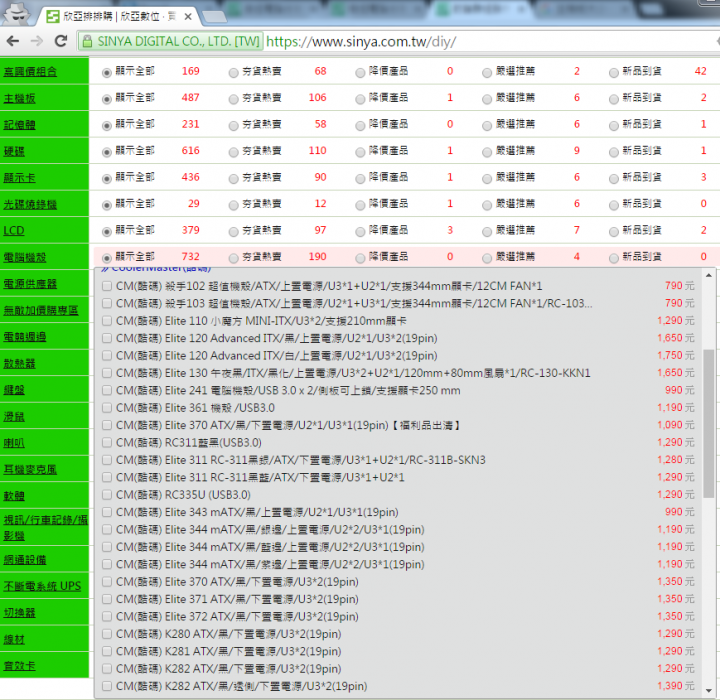Screen dimensions: 720x700
Task: Open the LCD category link
Action: click(14, 231)
